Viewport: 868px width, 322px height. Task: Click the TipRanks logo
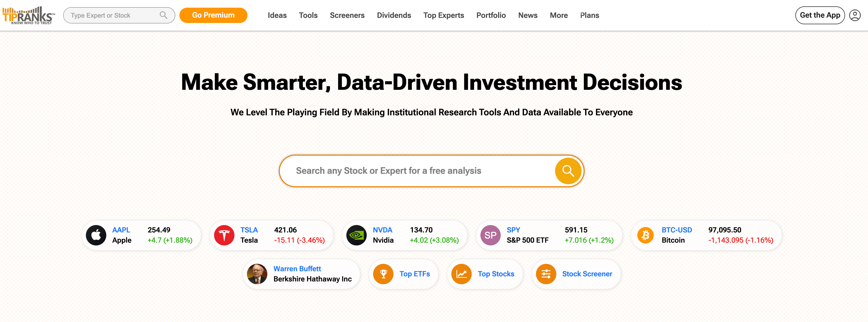click(29, 16)
